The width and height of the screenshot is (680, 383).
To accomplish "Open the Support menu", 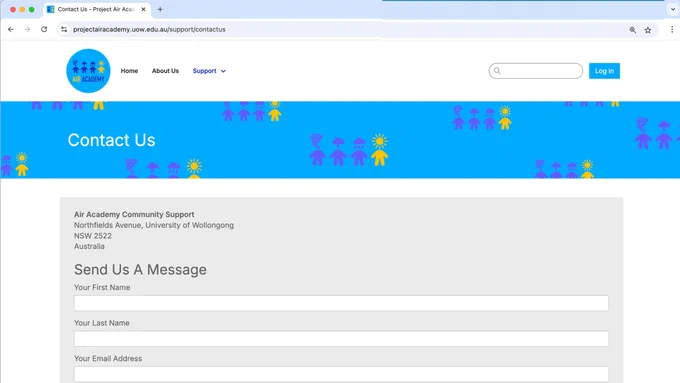I will (204, 71).
